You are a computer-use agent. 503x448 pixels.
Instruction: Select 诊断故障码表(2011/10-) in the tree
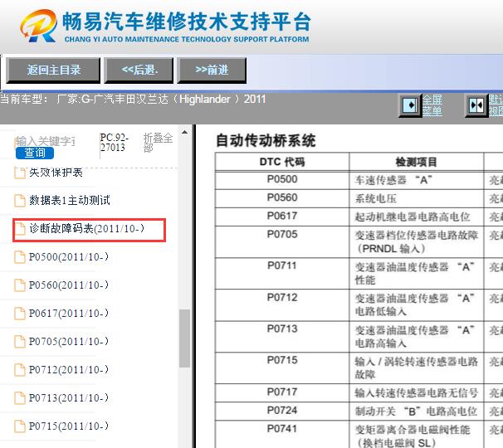86,229
